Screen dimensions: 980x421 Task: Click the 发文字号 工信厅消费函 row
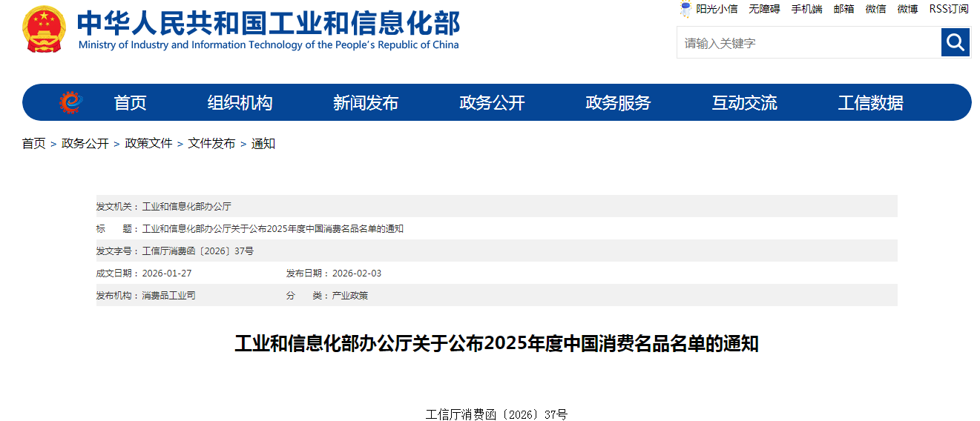tap(496, 251)
